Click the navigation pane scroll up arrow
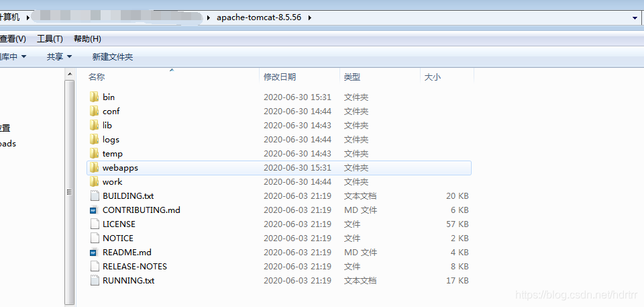Viewport: 644px width, 307px height. (x=70, y=74)
